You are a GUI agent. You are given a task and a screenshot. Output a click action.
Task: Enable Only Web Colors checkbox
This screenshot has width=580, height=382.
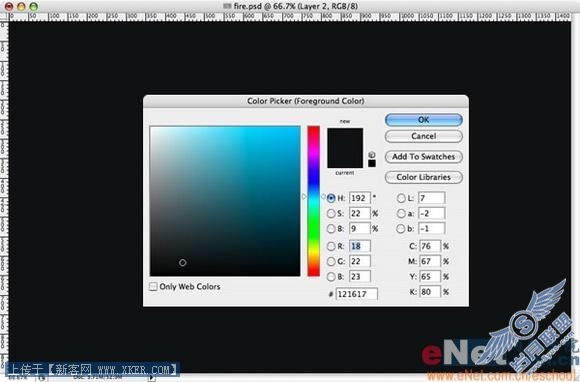coord(153,287)
